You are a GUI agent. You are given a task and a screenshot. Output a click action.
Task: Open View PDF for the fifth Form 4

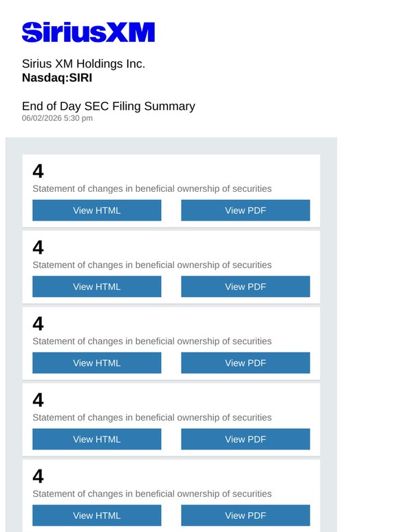click(246, 516)
